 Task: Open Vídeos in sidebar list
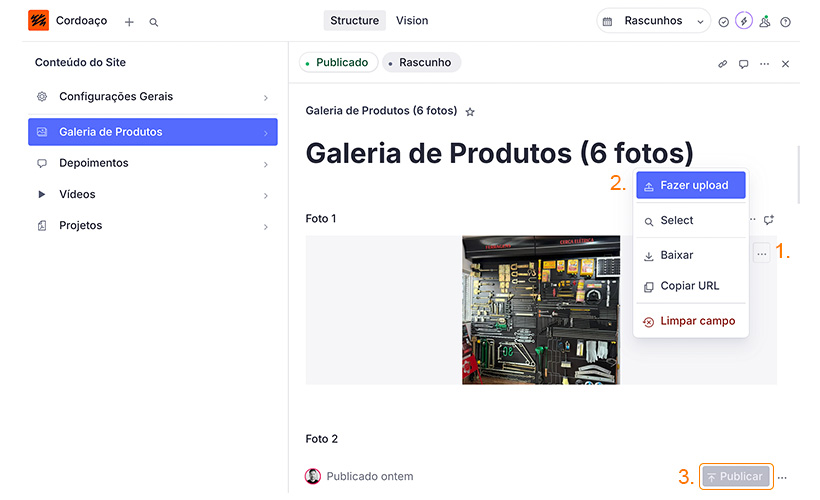153,195
